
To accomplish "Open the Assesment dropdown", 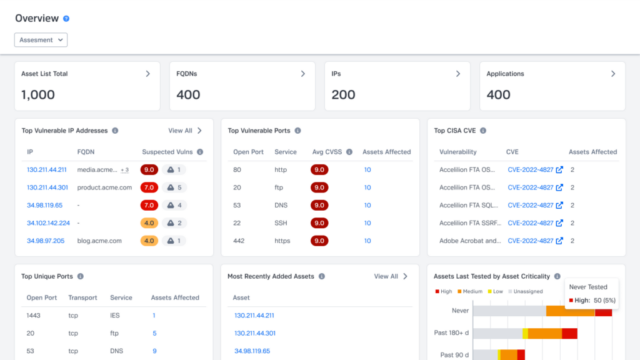I will tap(41, 40).
